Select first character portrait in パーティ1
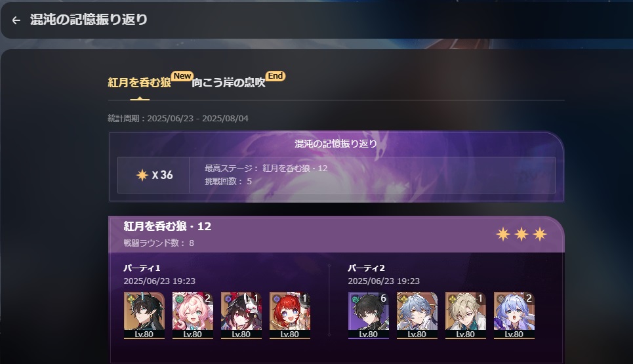The height and width of the screenshot is (364, 633). (144, 315)
